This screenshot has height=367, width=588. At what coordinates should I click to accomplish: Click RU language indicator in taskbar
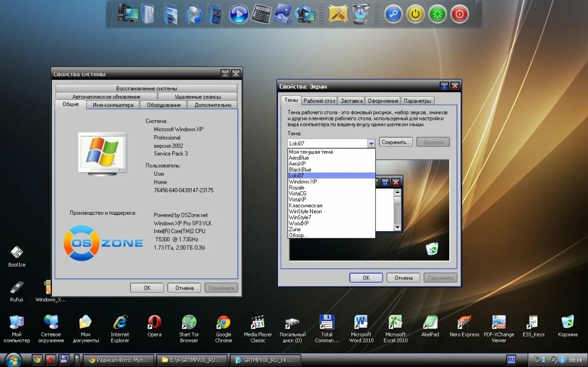click(x=511, y=360)
